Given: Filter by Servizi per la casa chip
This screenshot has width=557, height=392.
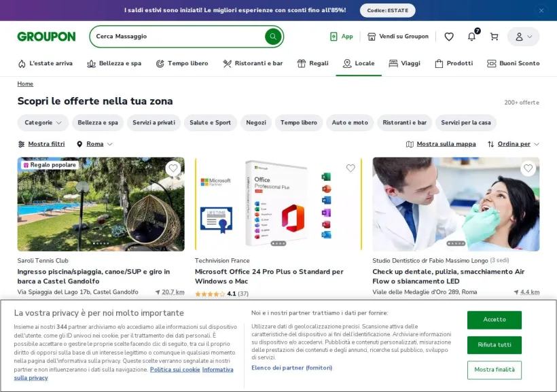Looking at the screenshot, I should point(466,122).
